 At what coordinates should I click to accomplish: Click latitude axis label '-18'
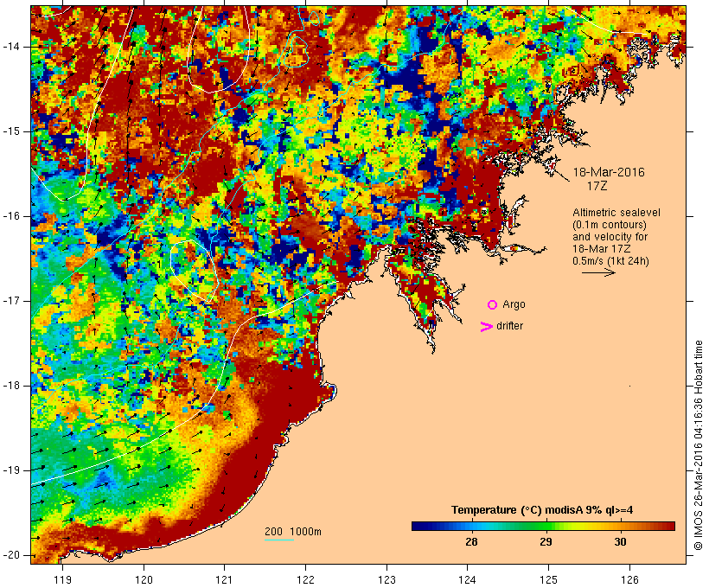(11, 386)
